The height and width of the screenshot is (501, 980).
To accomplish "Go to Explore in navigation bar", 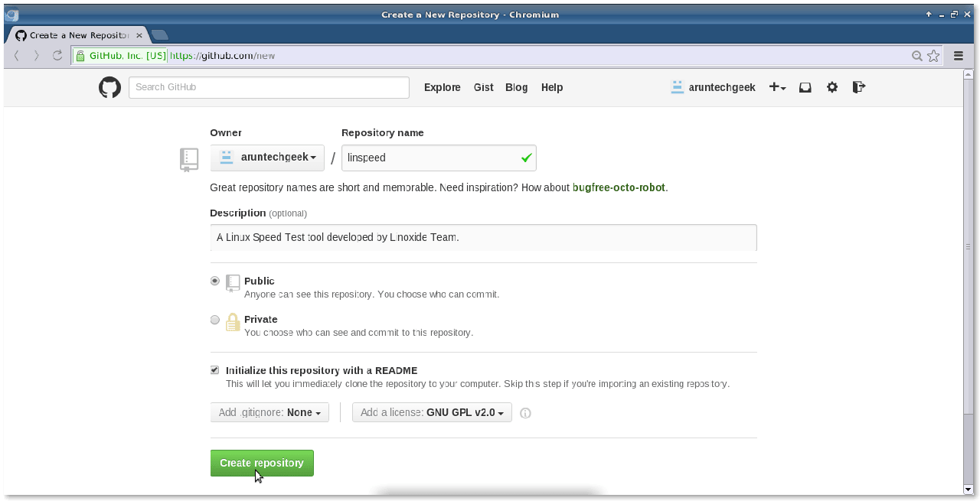I will [x=443, y=87].
